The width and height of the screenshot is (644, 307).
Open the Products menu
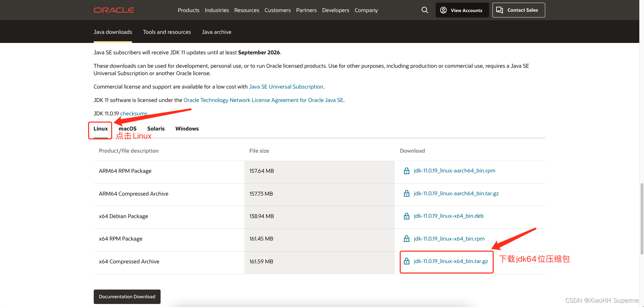click(188, 10)
